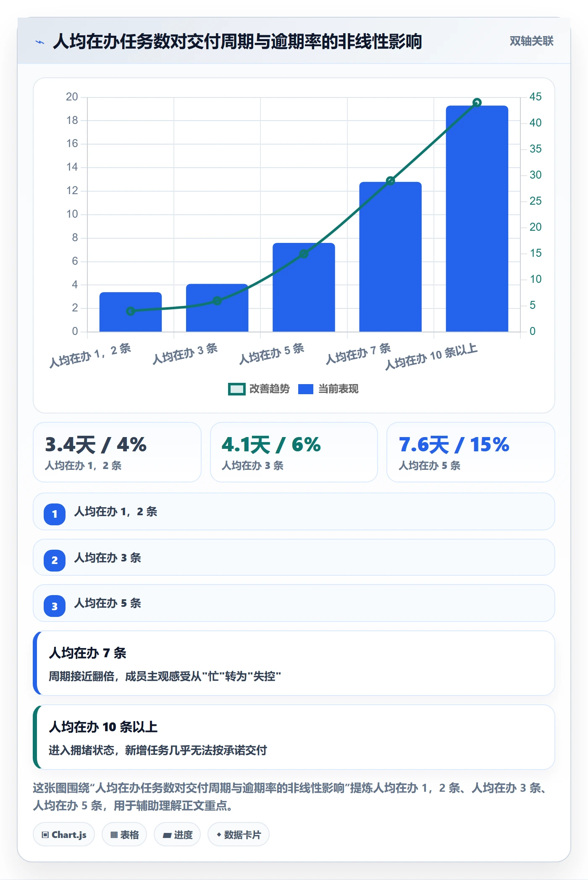Image resolution: width=588 pixels, height=880 pixels.
Task: Click the lightning bolt icon beside the title
Action: (x=40, y=42)
